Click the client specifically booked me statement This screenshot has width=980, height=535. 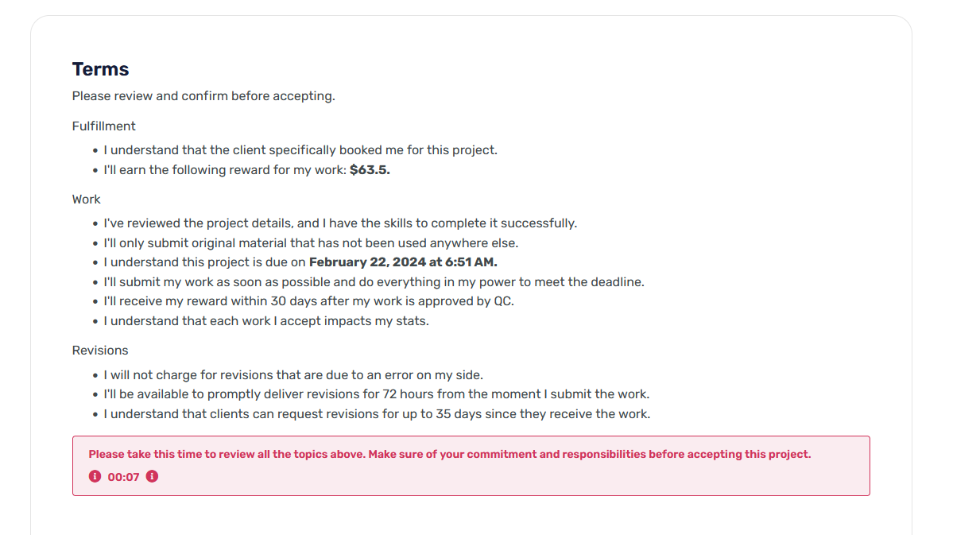(300, 150)
